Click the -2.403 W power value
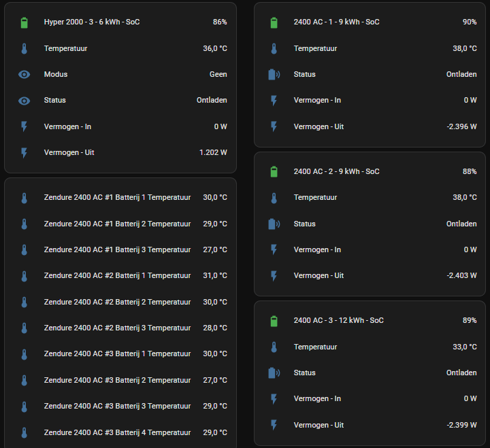The height and width of the screenshot is (448, 490). [x=461, y=275]
